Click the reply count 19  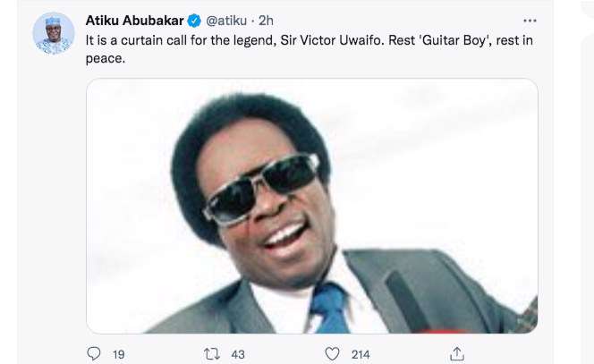[x=118, y=354]
